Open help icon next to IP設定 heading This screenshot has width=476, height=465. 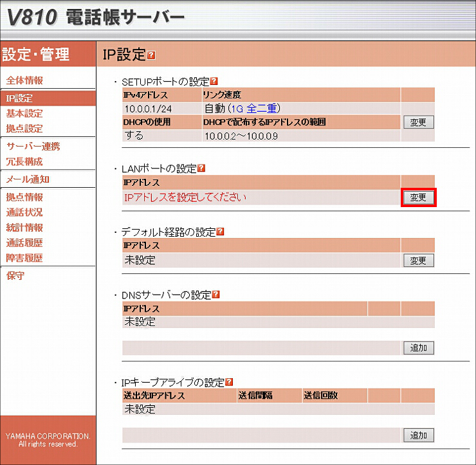coord(151,55)
